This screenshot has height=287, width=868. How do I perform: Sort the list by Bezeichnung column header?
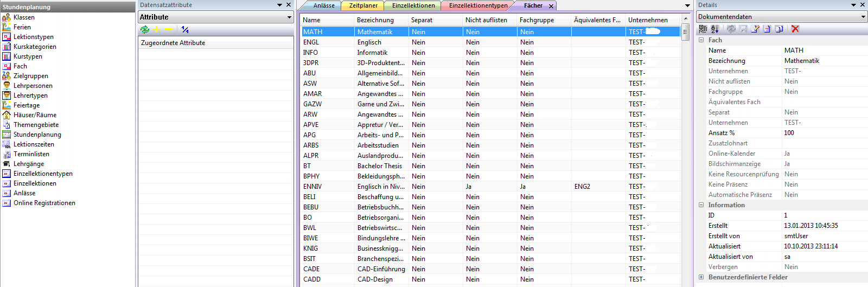coord(375,20)
